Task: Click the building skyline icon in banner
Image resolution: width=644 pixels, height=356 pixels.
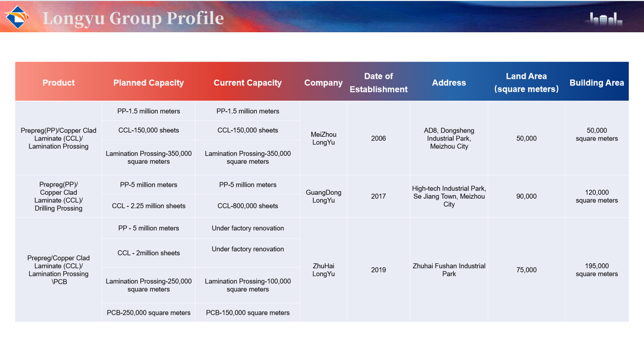Action: click(606, 19)
